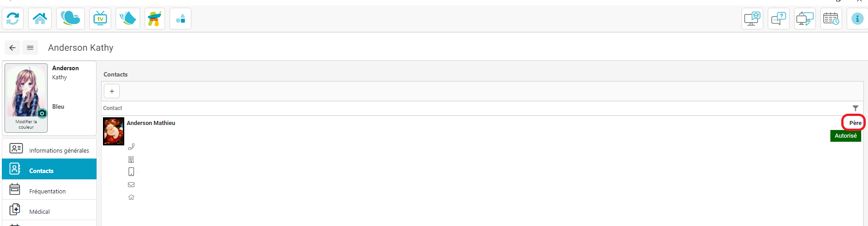The width and height of the screenshot is (868, 226).
Task: Go back with the arrow button
Action: point(12,48)
